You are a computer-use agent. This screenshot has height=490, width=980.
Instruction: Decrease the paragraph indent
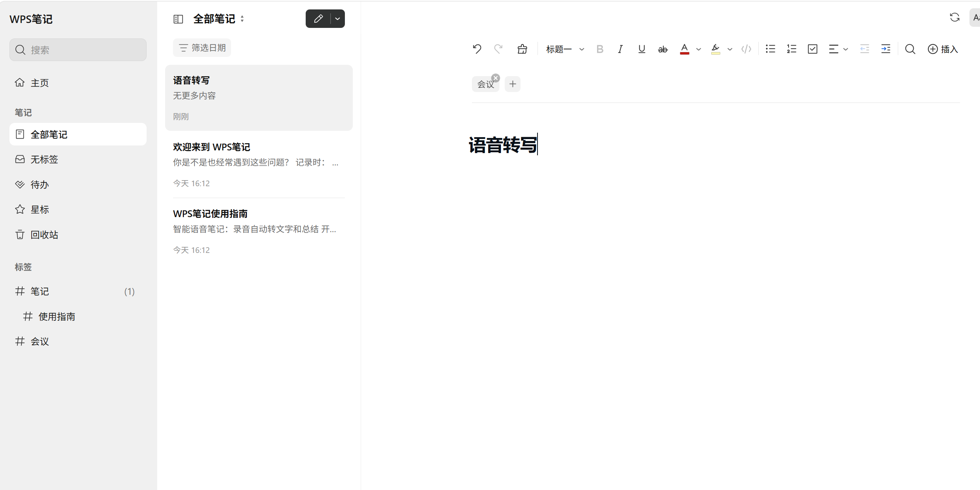click(864, 49)
